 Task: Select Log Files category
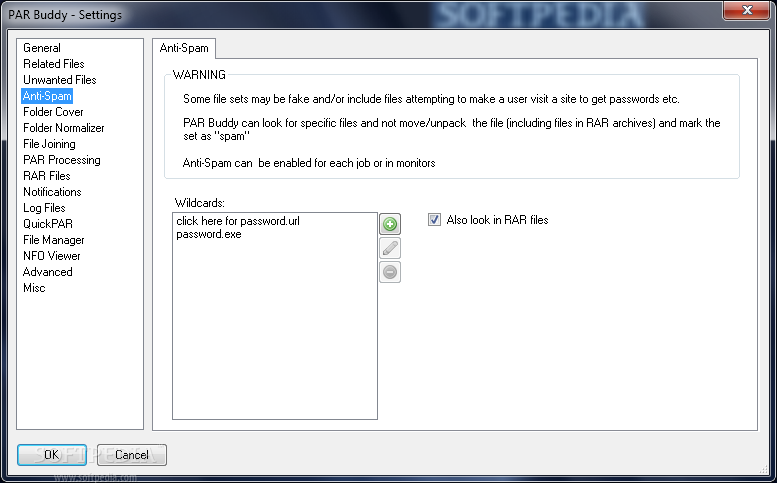pyautogui.click(x=44, y=208)
